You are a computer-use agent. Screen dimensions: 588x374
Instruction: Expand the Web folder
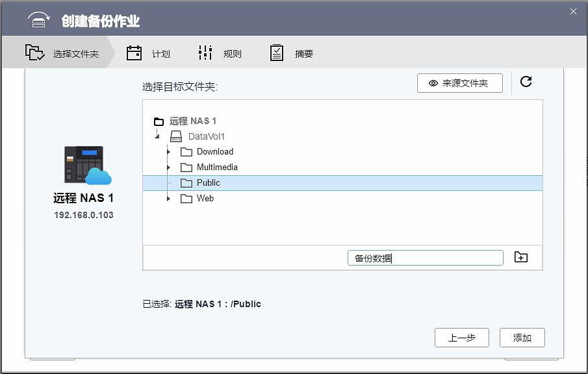[x=169, y=198]
